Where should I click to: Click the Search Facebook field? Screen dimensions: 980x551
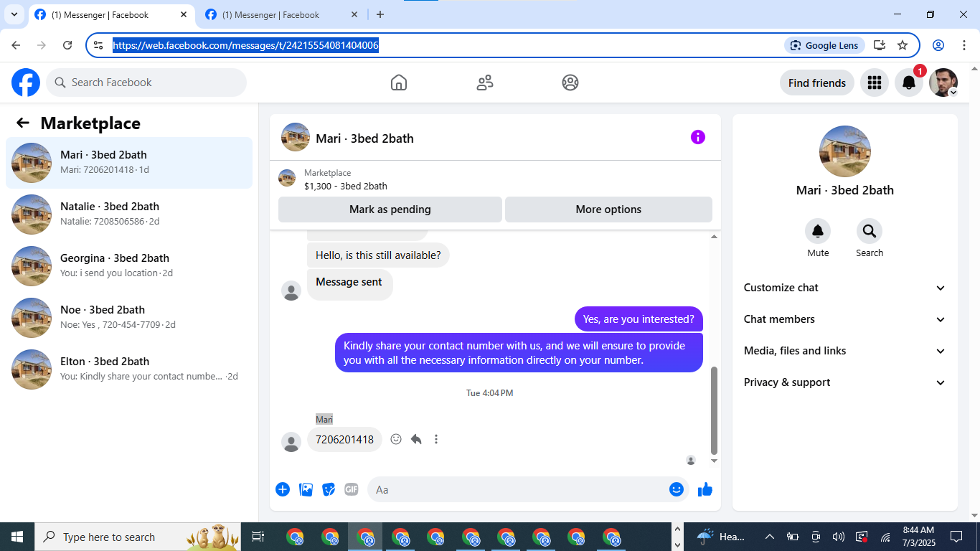(146, 83)
